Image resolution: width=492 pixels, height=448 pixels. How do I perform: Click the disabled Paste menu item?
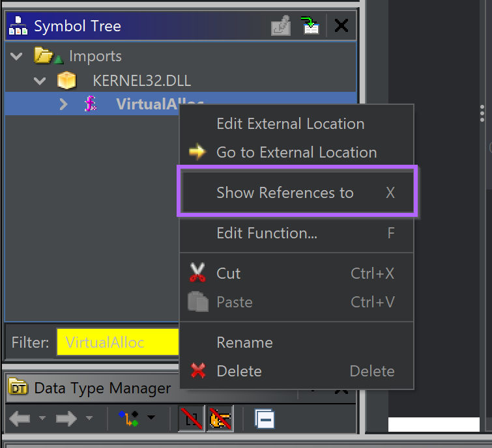[297, 302]
